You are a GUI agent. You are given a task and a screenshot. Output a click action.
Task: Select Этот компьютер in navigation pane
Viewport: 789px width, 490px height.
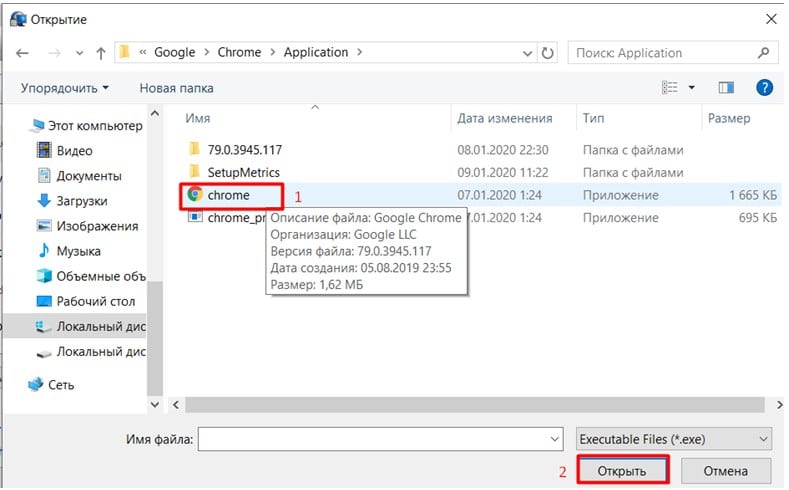pos(86,126)
